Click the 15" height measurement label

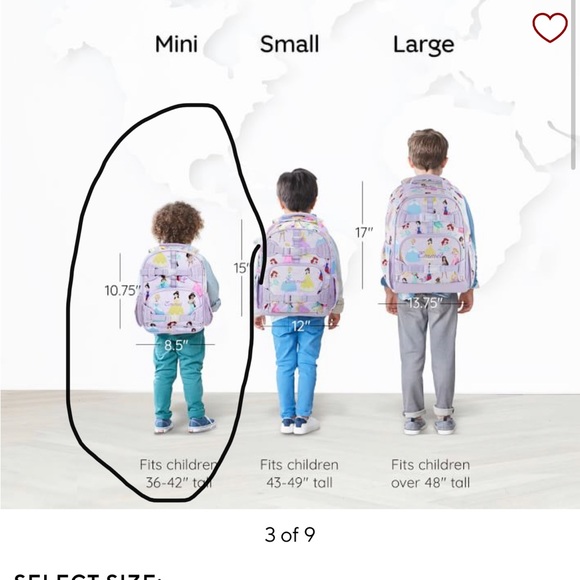241,268
